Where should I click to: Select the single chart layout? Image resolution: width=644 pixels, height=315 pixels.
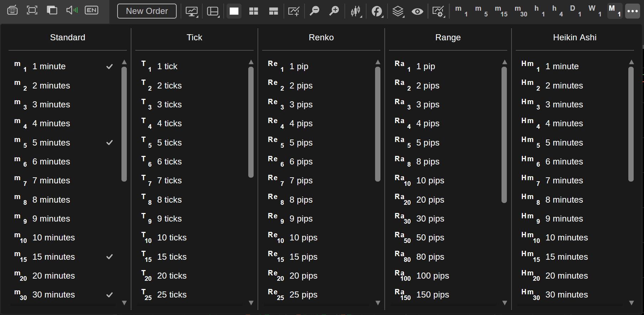[x=234, y=11]
